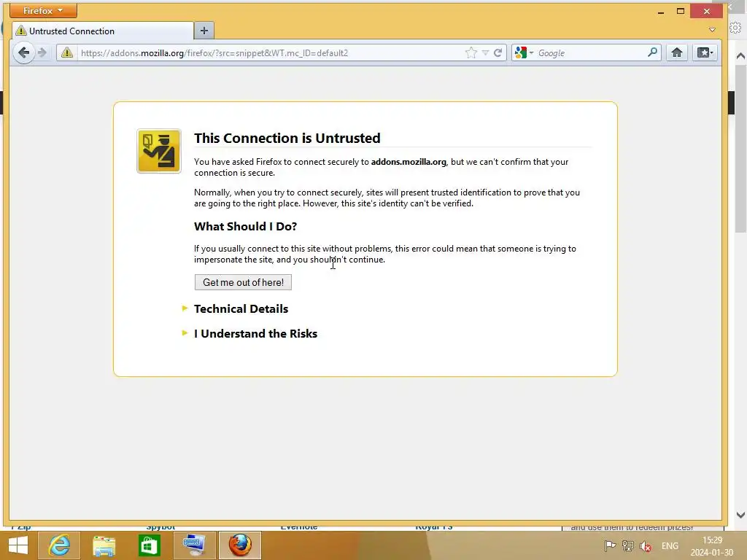Click the bold addons.mozilla.org text
The image size is (747, 560).
409,162
